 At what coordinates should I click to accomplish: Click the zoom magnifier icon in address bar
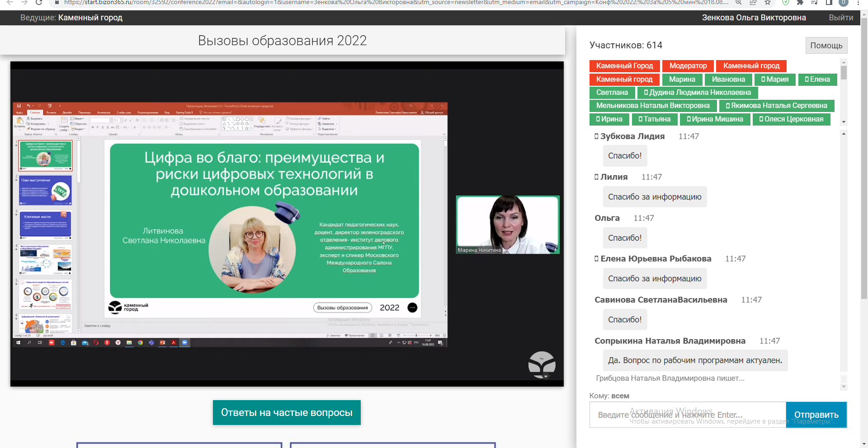tap(739, 2)
